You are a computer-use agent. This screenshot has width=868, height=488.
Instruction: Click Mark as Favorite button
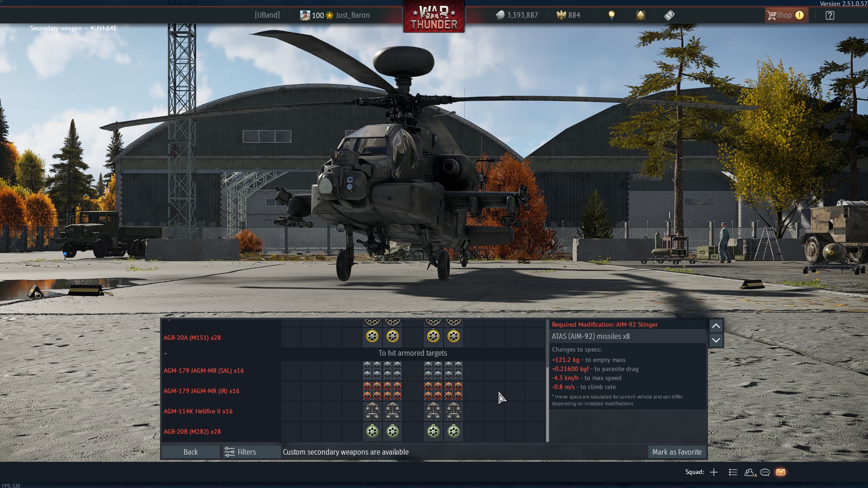coord(677,452)
